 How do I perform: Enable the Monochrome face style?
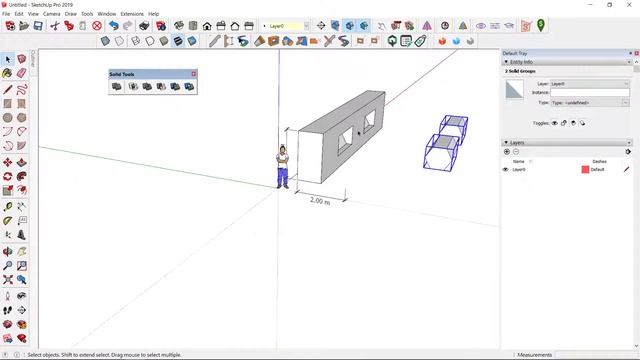[192, 41]
